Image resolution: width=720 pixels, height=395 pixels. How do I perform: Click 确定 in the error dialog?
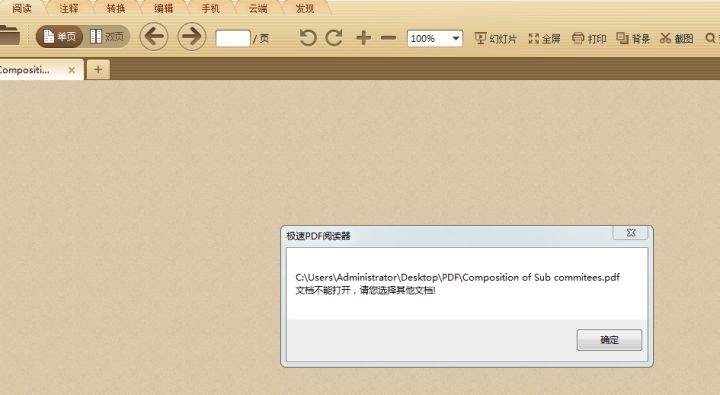click(609, 340)
